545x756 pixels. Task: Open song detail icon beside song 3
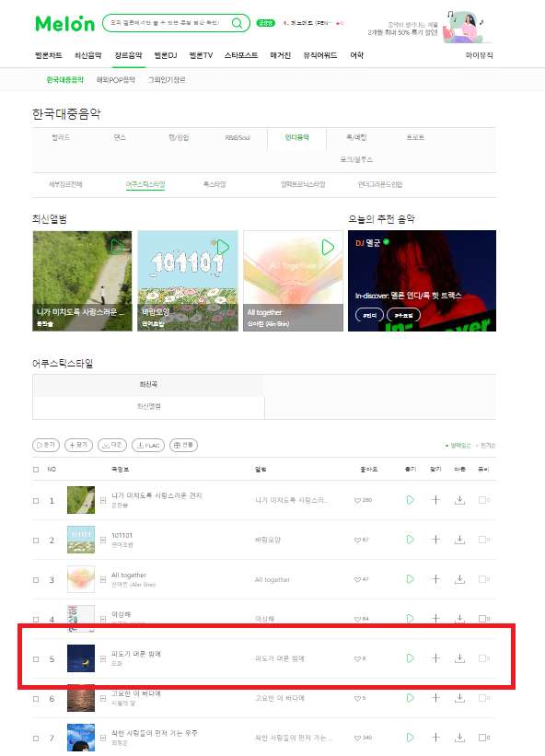pos(103,579)
